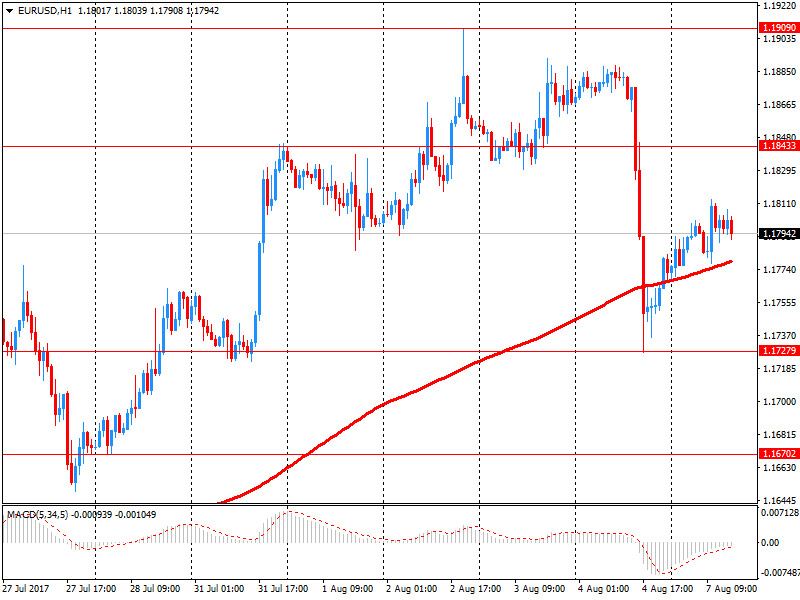Image resolution: width=800 pixels, height=600 pixels.
Task: Click the MACD zero level label 0.00
Action: [x=770, y=543]
